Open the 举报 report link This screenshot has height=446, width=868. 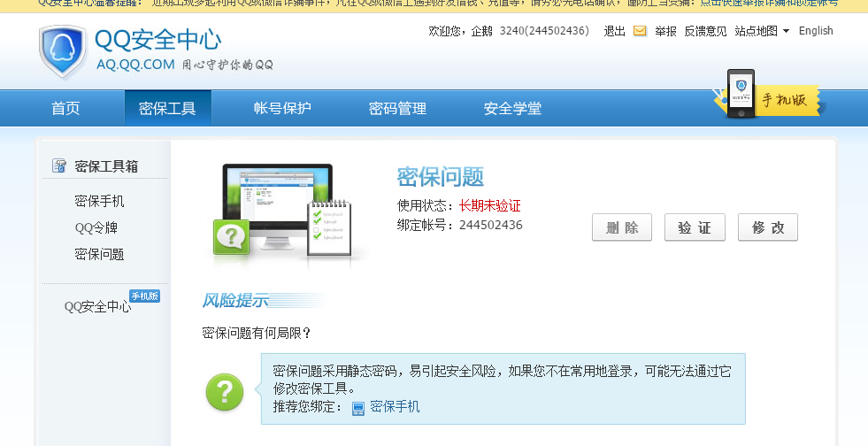pyautogui.click(x=665, y=31)
